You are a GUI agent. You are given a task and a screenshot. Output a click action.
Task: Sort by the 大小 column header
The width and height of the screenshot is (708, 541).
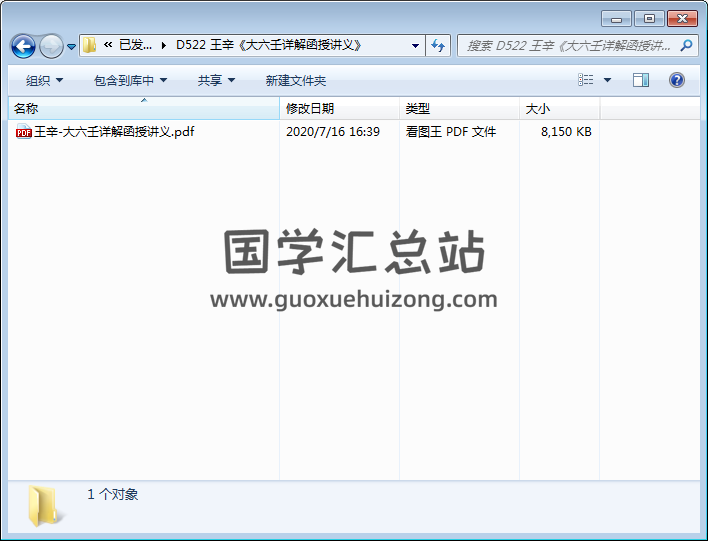pyautogui.click(x=559, y=108)
